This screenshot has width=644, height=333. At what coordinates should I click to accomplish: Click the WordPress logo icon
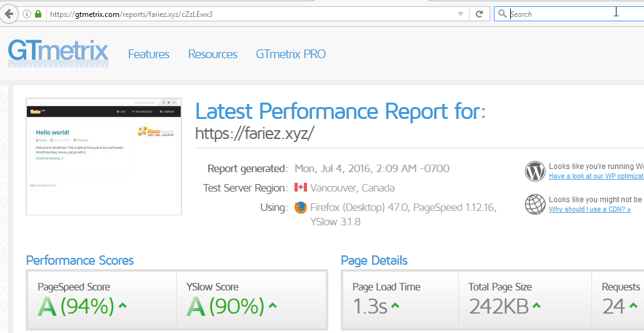pyautogui.click(x=535, y=172)
